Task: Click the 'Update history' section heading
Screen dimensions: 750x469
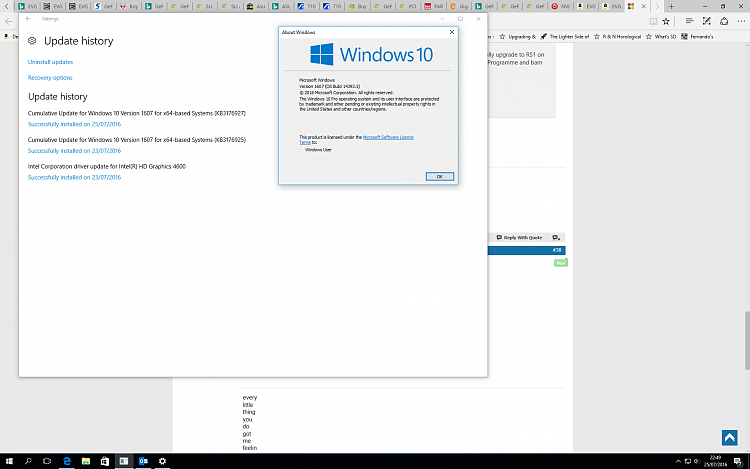Action: [x=58, y=97]
